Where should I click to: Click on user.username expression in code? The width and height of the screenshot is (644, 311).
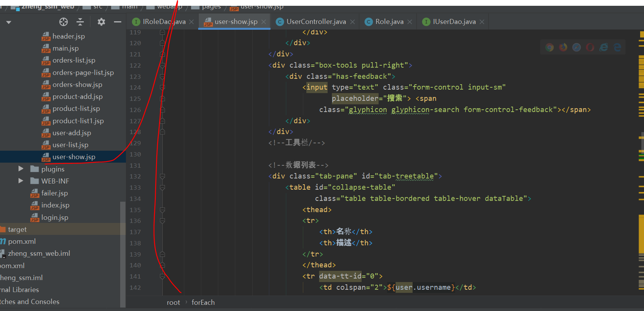(x=423, y=287)
